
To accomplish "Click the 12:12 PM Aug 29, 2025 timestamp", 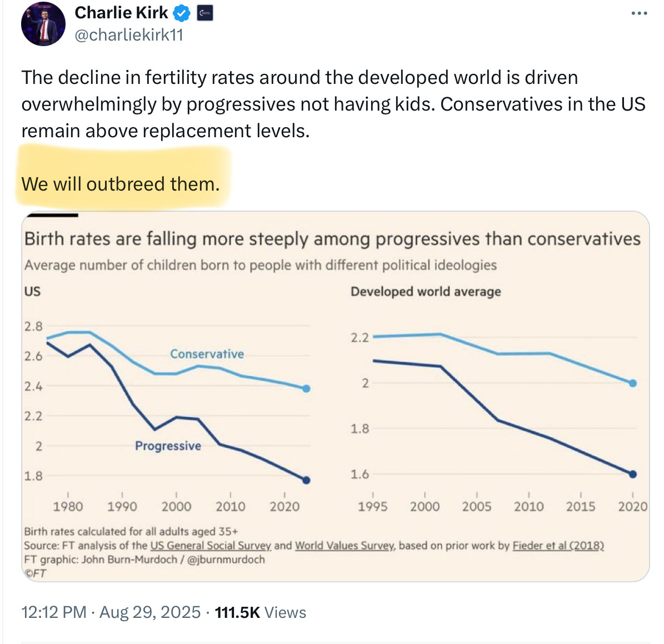I will point(111,612).
